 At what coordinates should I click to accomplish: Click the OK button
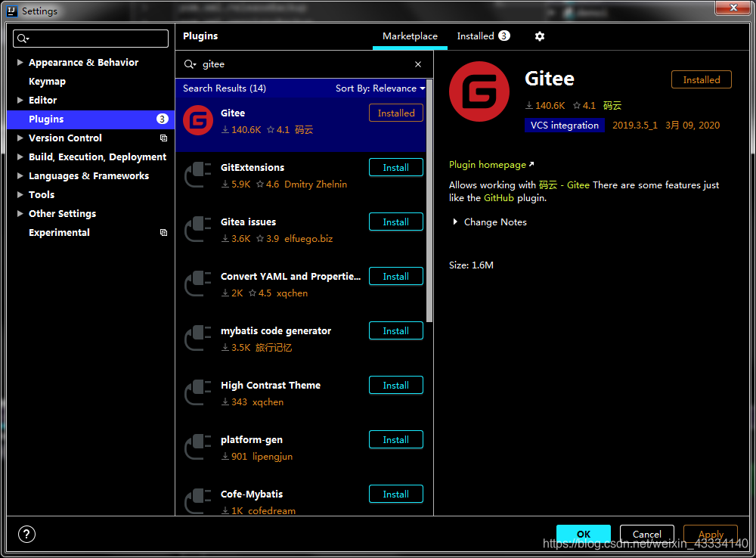click(584, 534)
